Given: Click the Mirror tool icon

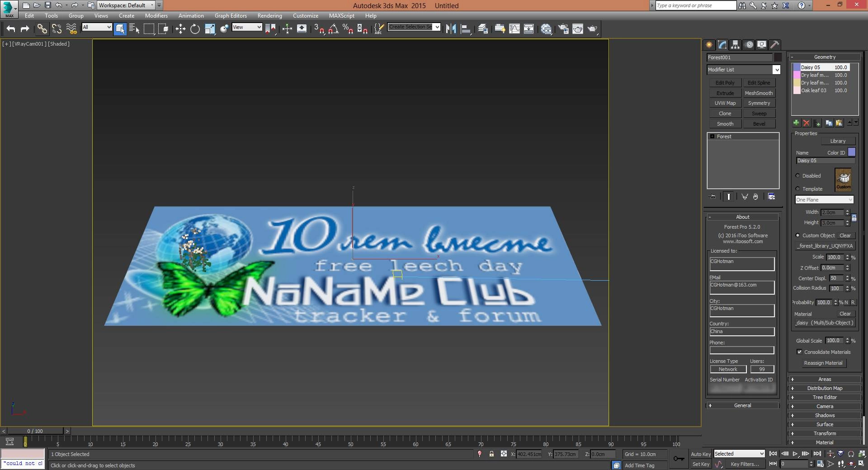Looking at the screenshot, I should pos(451,29).
